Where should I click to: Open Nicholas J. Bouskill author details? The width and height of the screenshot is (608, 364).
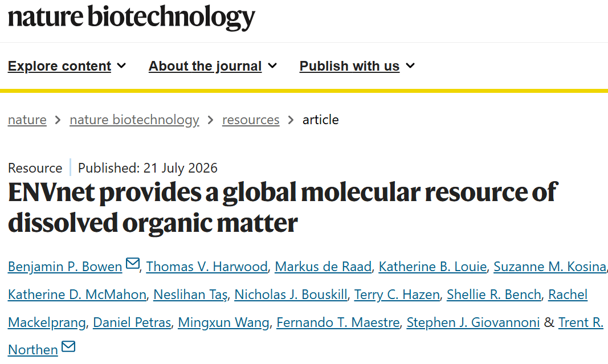click(x=291, y=295)
